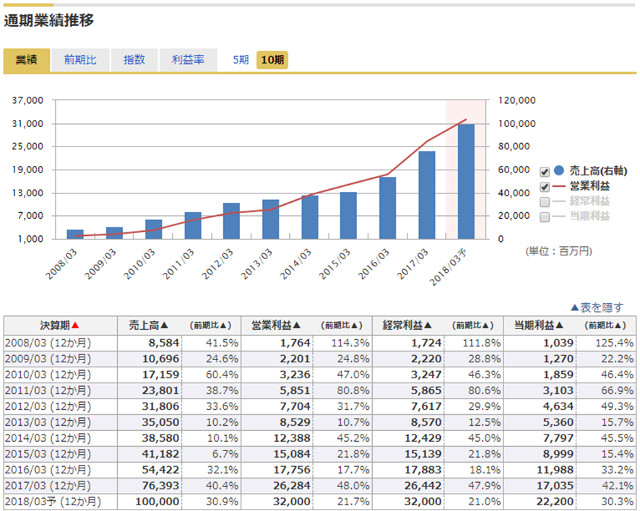Screen dimensions: 640x511
Task: Select the 2015/03 (12か月) row label
Action: pyautogui.click(x=48, y=454)
